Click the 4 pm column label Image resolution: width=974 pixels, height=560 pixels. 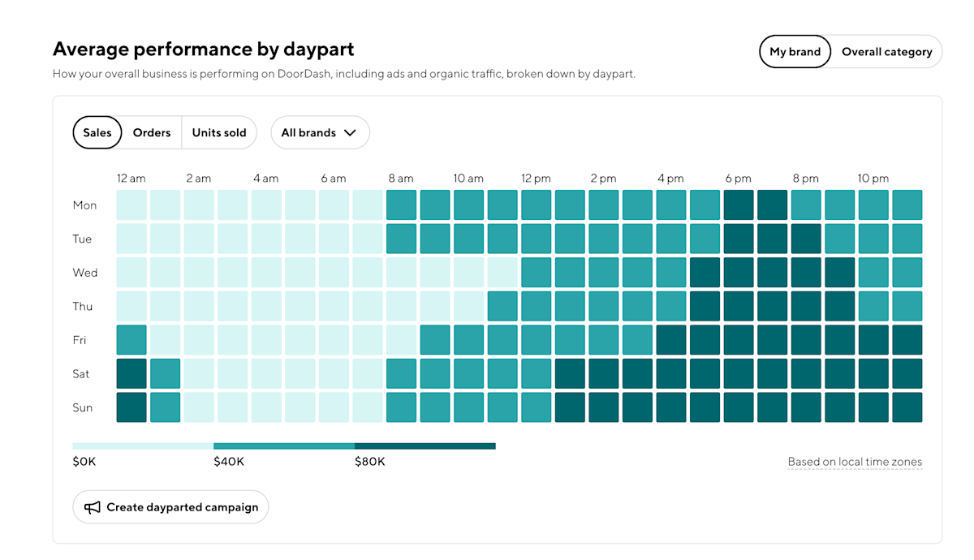coord(670,179)
